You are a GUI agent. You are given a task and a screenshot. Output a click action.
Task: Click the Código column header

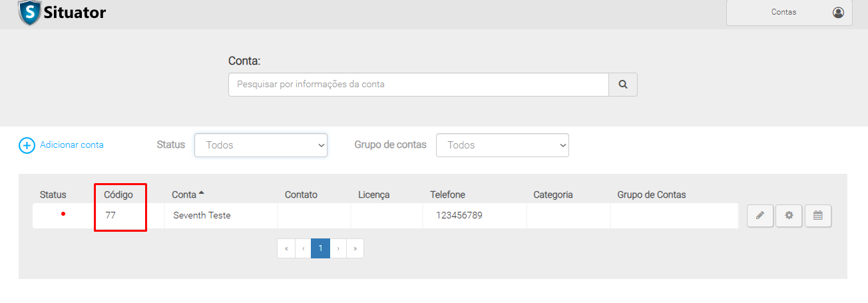(118, 194)
